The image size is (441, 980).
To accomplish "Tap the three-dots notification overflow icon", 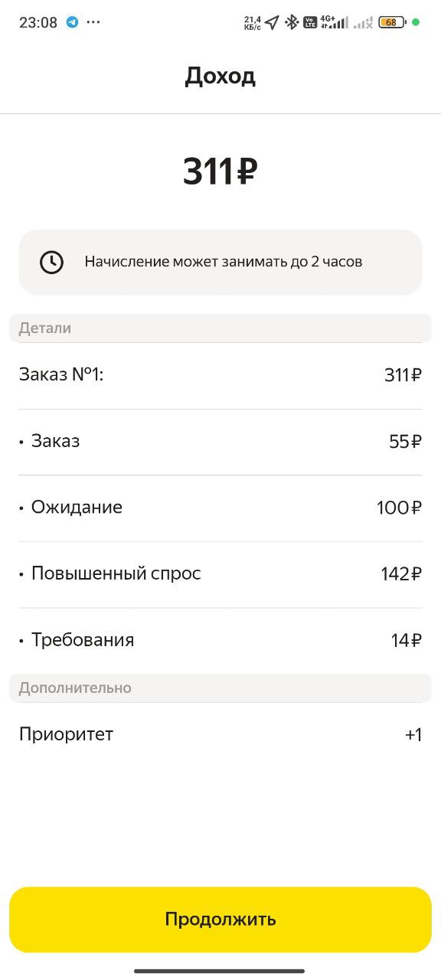I will click(93, 22).
